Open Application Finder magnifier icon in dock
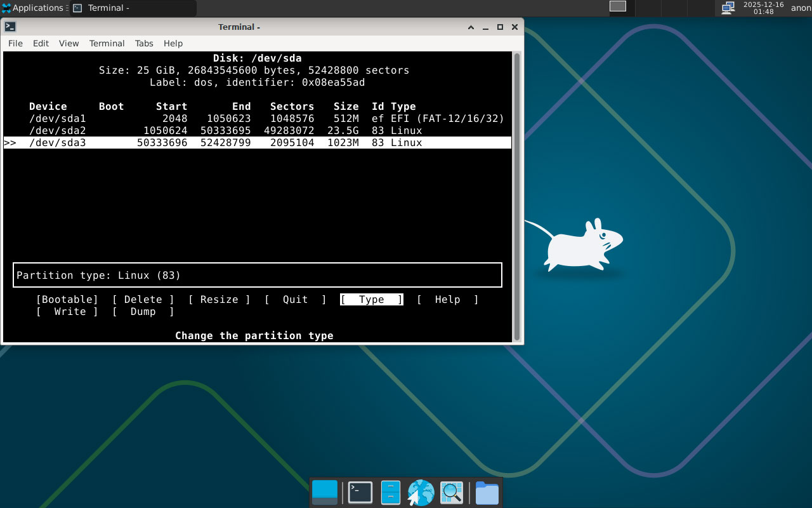812x508 pixels. point(452,493)
